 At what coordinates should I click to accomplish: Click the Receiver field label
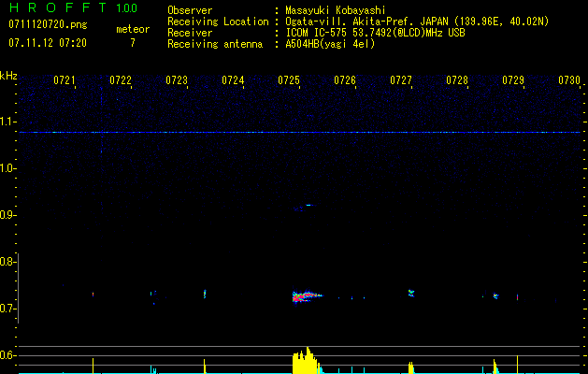tap(190, 33)
